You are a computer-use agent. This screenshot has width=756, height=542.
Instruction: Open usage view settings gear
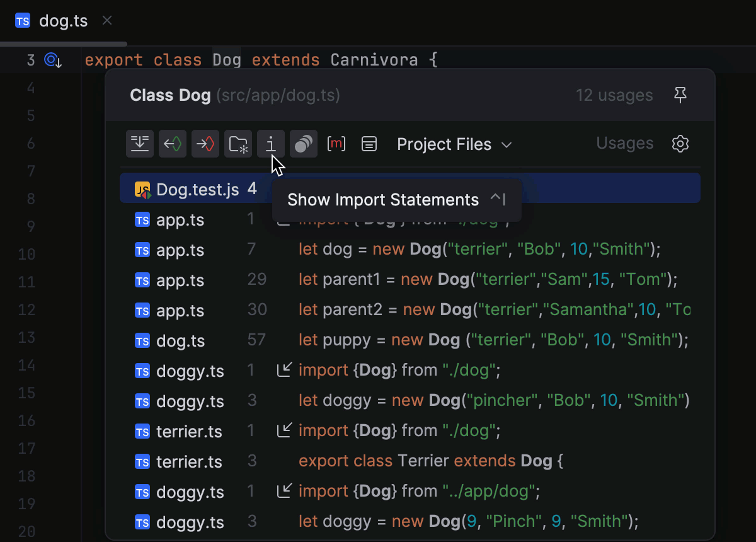tap(680, 144)
